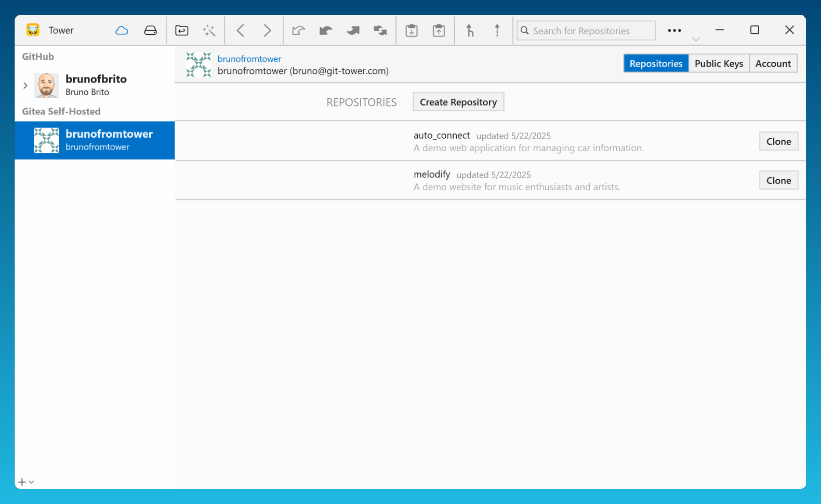This screenshot has height=504, width=821.
Task: Clone the auto_connect repository
Action: point(778,141)
